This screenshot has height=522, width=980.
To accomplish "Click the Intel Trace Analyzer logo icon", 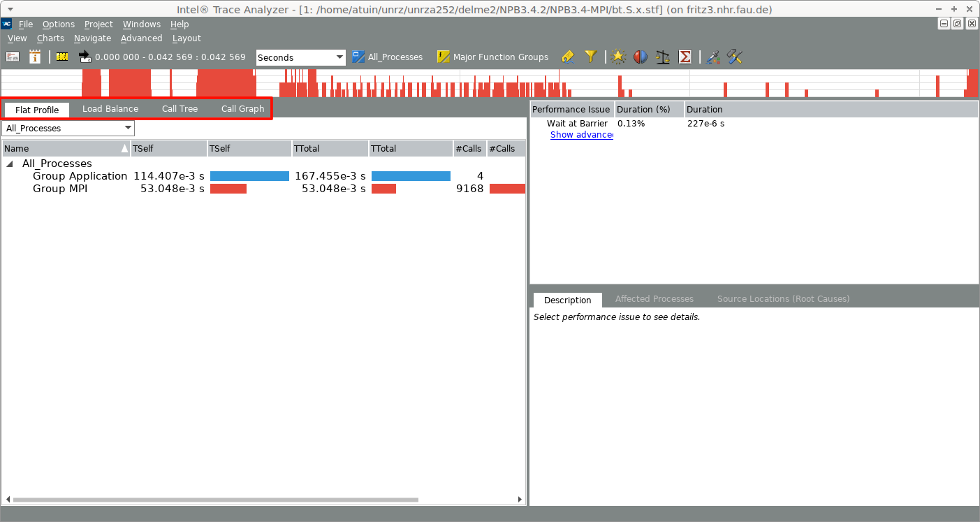I will (x=7, y=24).
